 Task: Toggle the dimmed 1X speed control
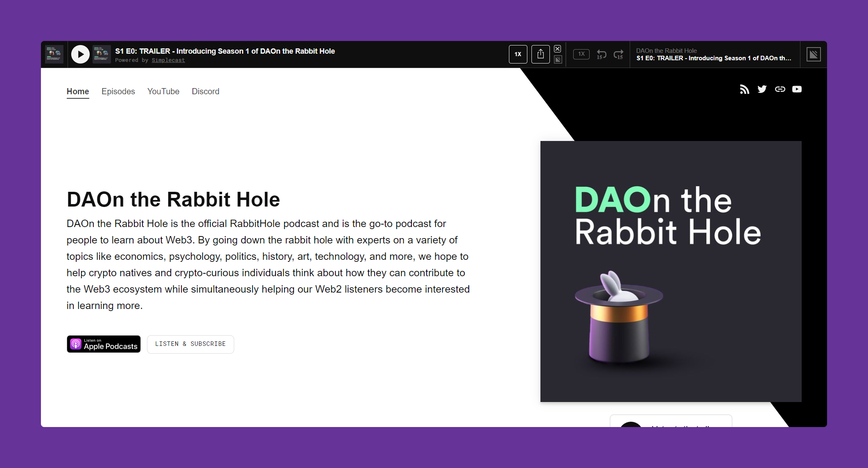581,54
